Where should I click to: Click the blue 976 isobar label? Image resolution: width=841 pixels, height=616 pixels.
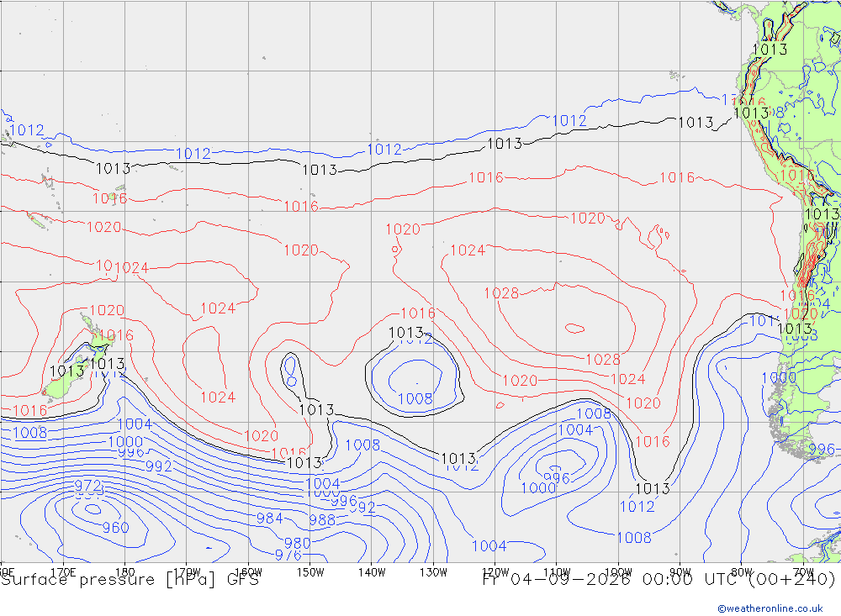click(x=288, y=555)
